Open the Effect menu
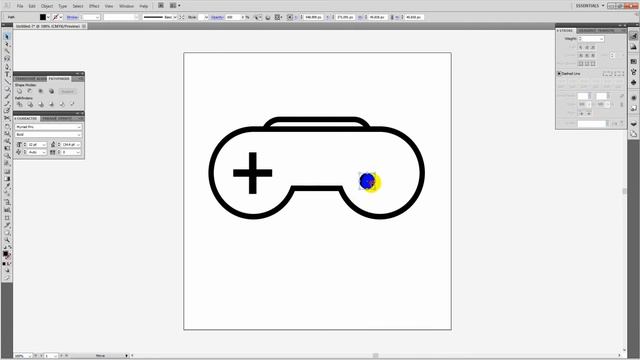Screen dimensions: 640x360 point(94,6)
